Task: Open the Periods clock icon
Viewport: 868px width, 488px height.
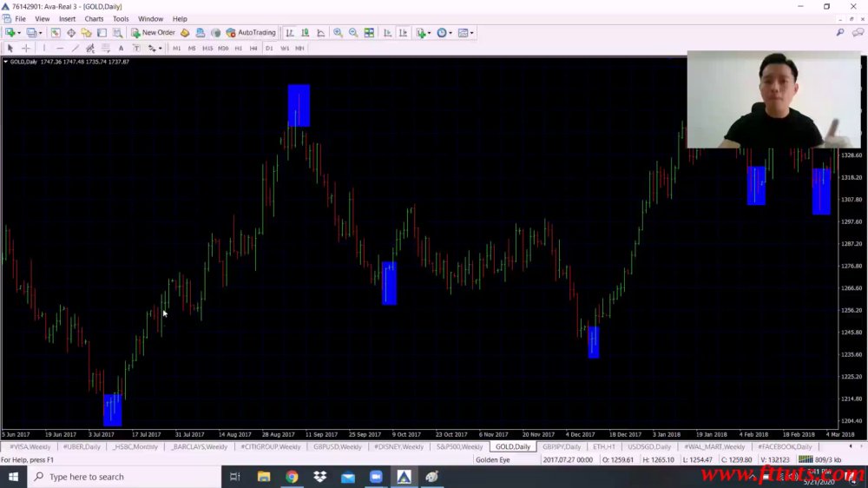Action: point(442,33)
